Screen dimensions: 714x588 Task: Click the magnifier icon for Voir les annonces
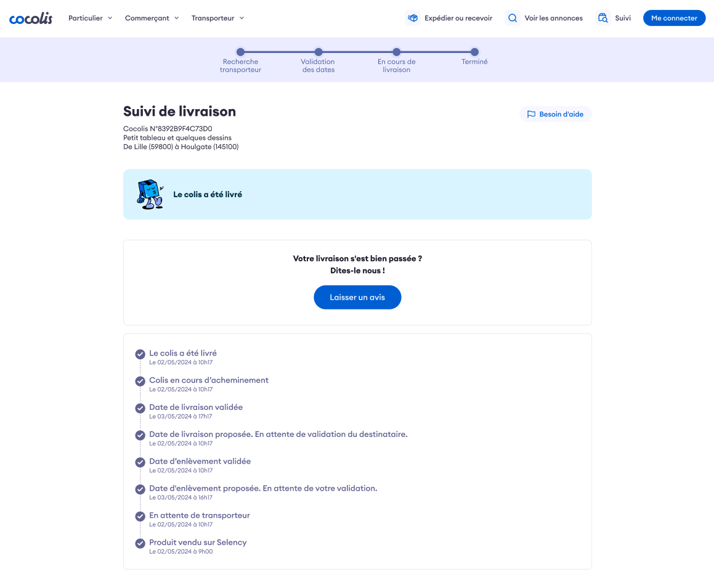click(x=512, y=18)
